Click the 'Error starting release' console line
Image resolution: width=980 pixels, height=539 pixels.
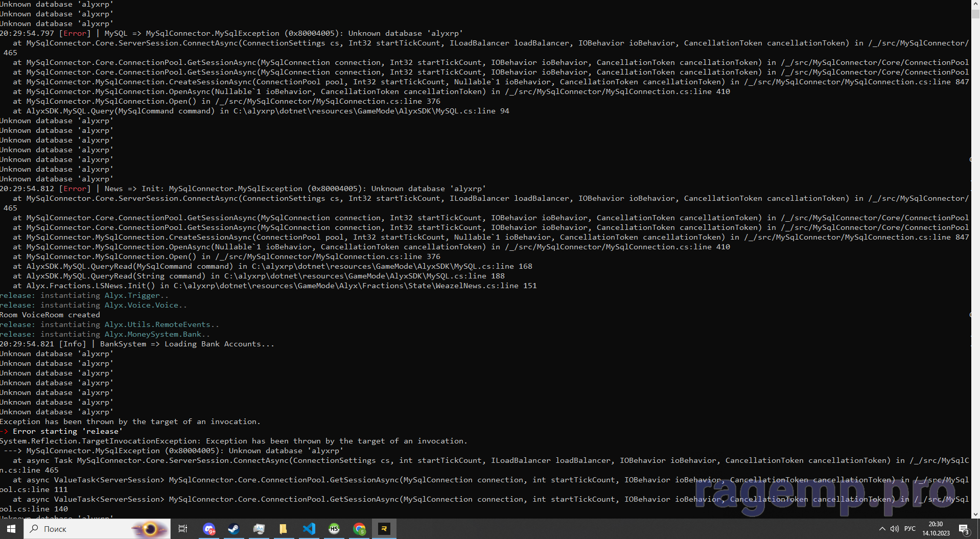67,431
